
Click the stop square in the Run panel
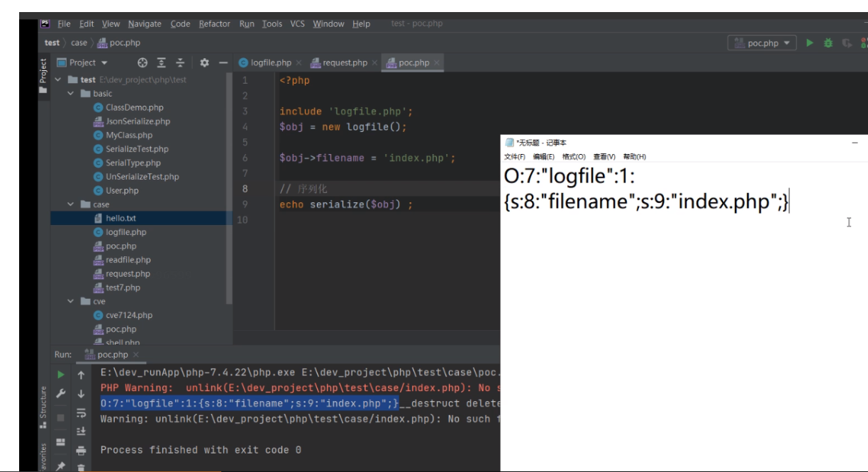coord(61,417)
